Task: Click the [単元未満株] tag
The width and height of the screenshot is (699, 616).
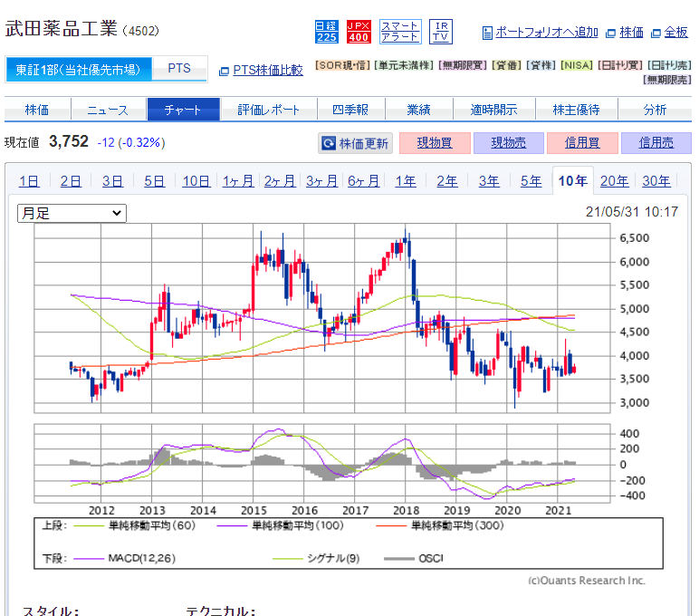Action: point(404,65)
